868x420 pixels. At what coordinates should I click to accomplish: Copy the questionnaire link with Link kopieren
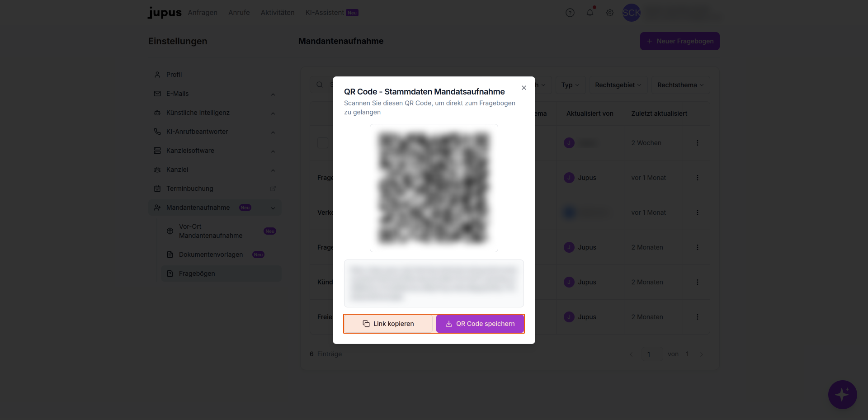click(388, 324)
